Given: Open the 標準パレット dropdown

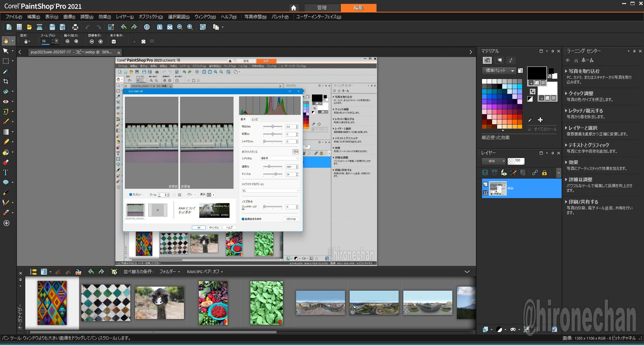Looking at the screenshot, I should tap(499, 71).
